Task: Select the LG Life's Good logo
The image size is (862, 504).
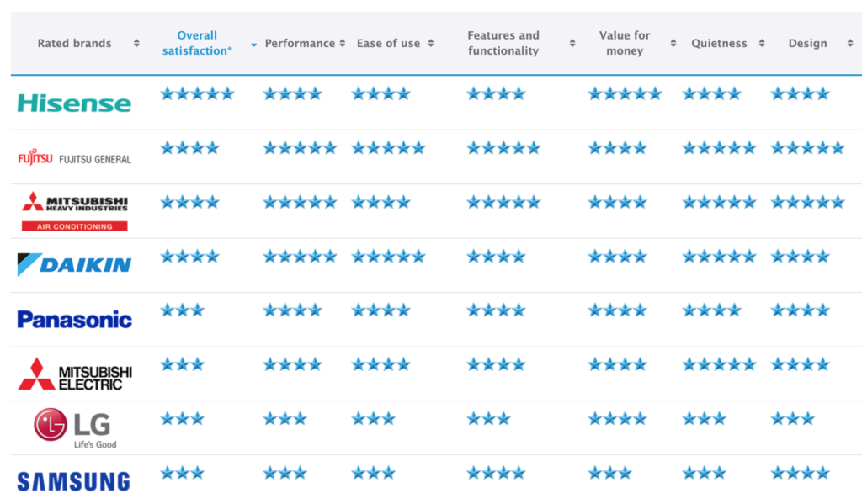Action: coord(74,427)
